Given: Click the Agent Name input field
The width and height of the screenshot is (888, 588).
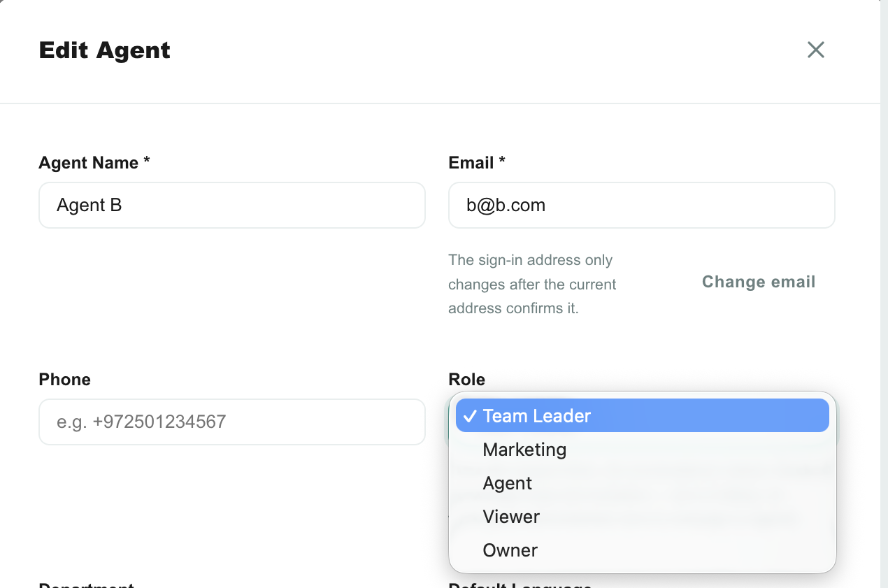Looking at the screenshot, I should tap(232, 206).
